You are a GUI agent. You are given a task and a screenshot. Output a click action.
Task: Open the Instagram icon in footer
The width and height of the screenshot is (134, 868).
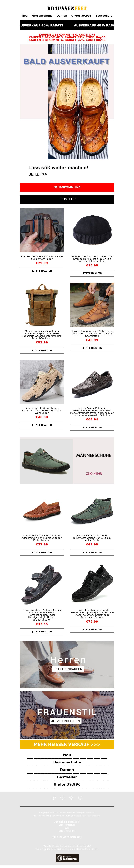coord(71,797)
